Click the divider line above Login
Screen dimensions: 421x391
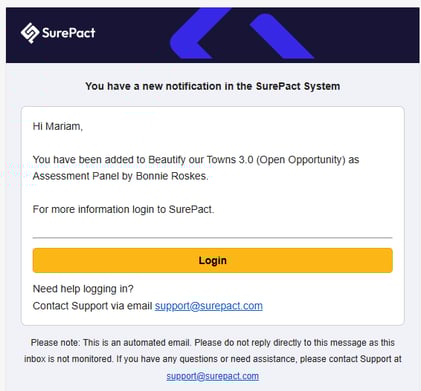(213, 238)
